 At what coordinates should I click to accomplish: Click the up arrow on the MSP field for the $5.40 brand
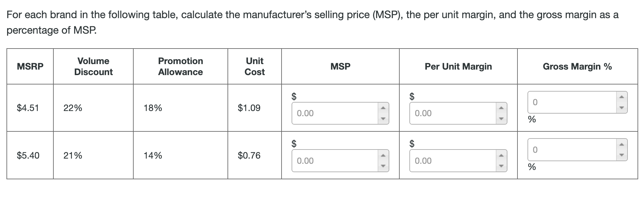click(x=383, y=155)
